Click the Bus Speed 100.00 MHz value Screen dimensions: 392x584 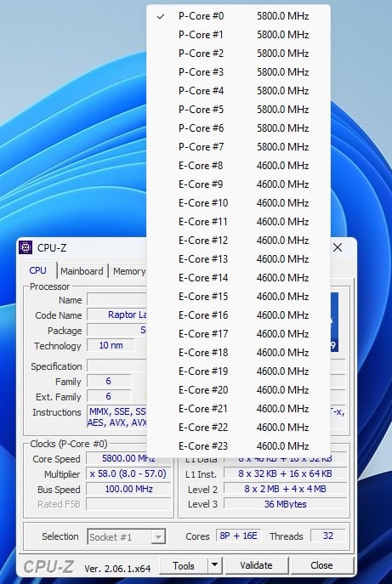pyautogui.click(x=128, y=489)
